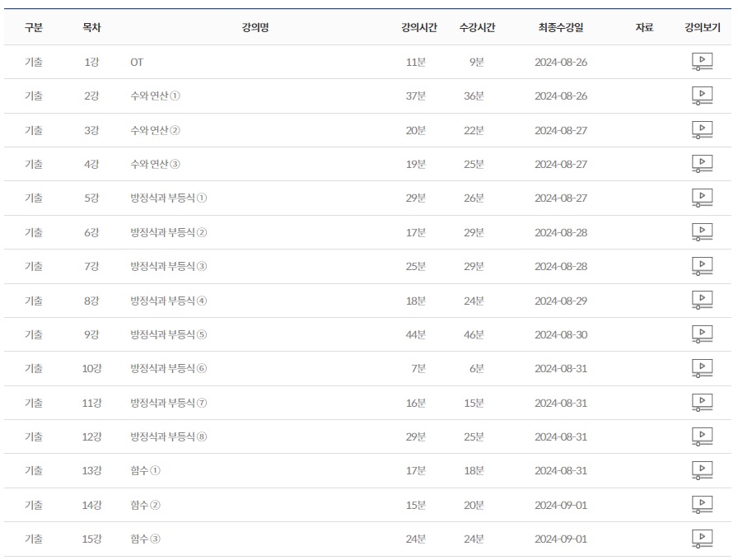Viewport: 738px width, 560px height.
Task: Play 9강 방정식과 부등식⑤ lecture
Action: 702,334
